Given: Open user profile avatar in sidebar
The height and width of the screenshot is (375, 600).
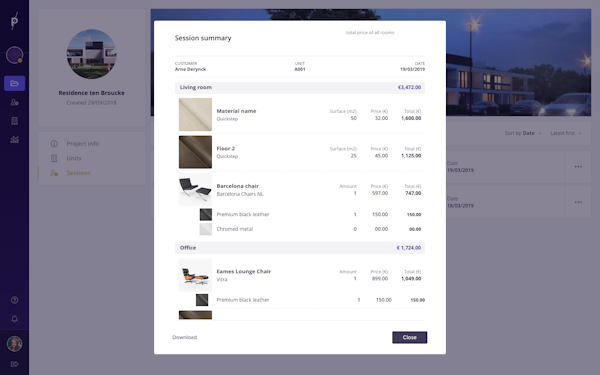Looking at the screenshot, I should click(x=15, y=344).
